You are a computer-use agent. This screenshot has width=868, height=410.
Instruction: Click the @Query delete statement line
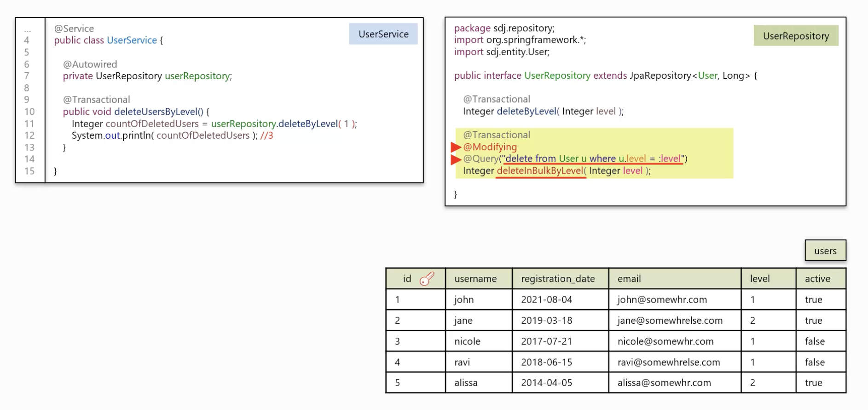(575, 159)
